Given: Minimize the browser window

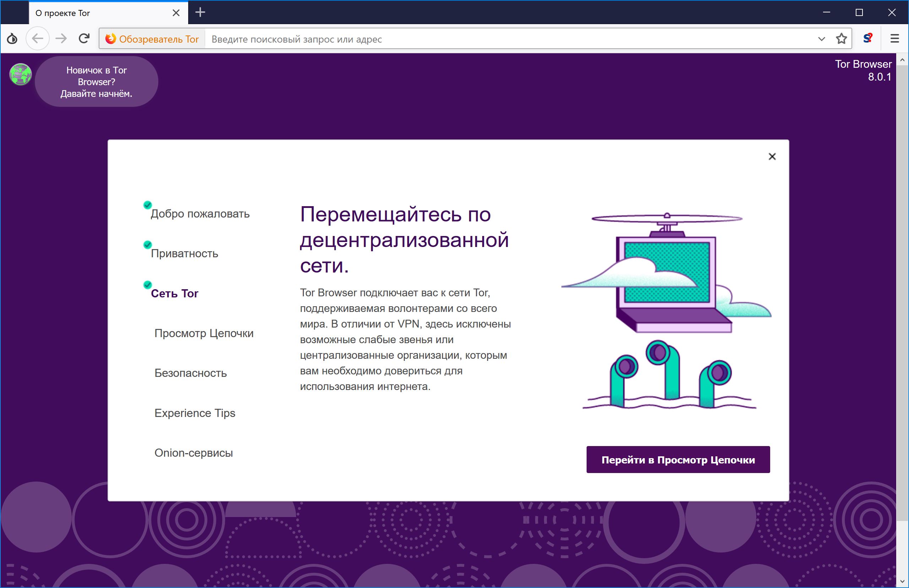Looking at the screenshot, I should (827, 13).
